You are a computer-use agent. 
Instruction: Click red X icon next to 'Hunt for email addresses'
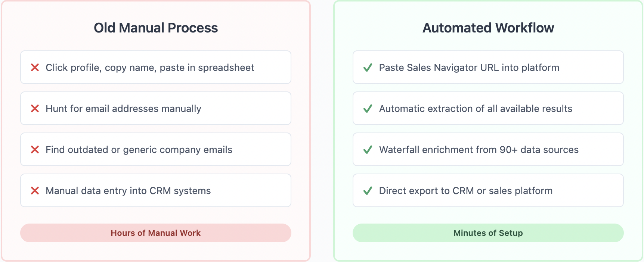click(x=35, y=109)
